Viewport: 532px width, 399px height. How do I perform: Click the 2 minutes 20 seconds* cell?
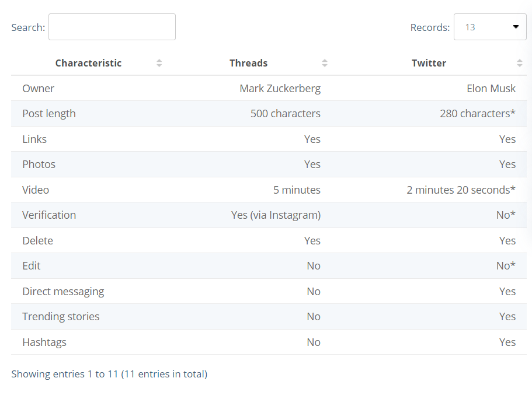pyautogui.click(x=461, y=190)
